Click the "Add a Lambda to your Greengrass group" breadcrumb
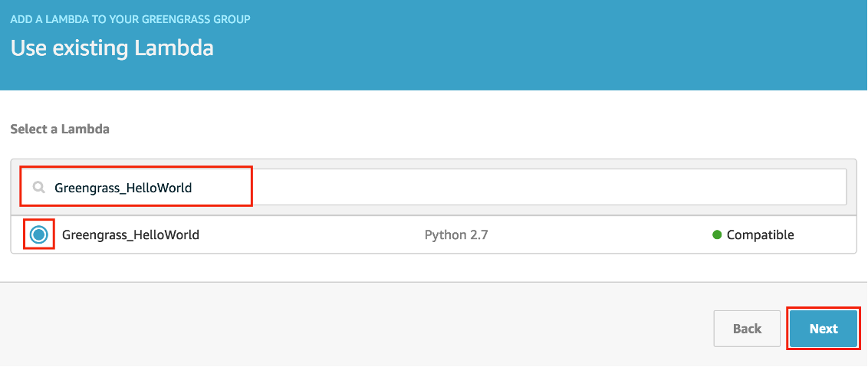Viewport: 868px width, 367px height. pos(130,19)
